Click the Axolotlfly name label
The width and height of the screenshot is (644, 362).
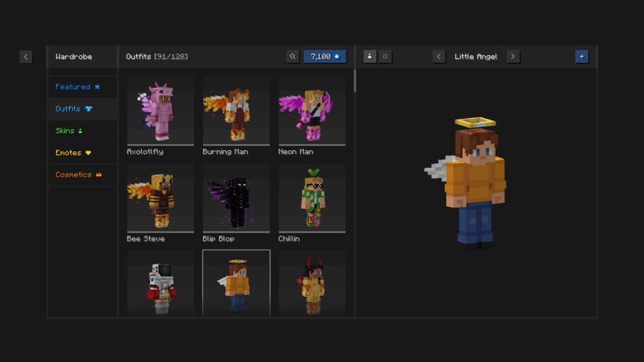click(145, 152)
